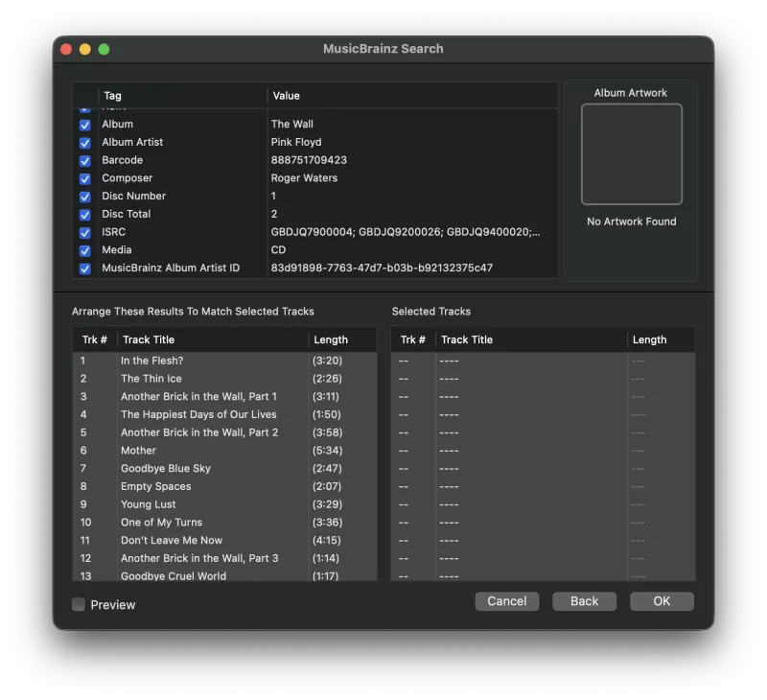Screen dimensions: 767x700
Task: Select the track 'Mother'
Action: tap(225, 451)
